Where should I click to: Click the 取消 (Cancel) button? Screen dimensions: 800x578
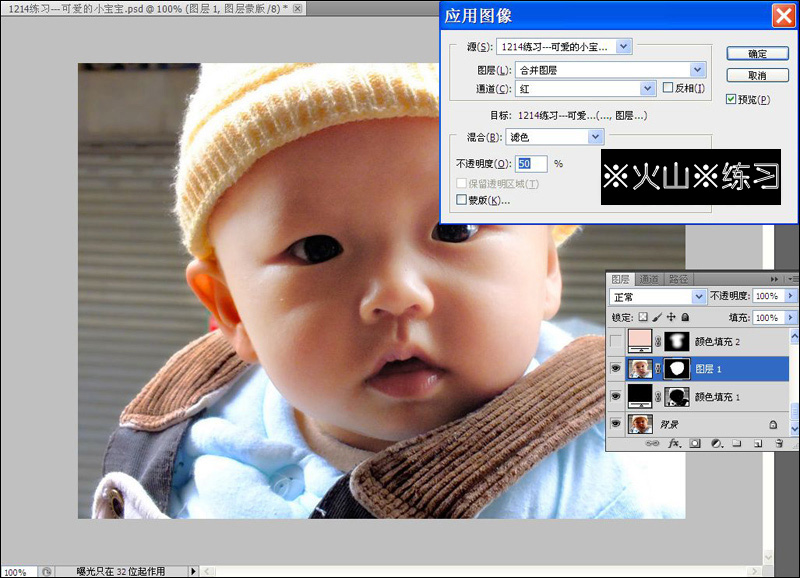pyautogui.click(x=758, y=74)
